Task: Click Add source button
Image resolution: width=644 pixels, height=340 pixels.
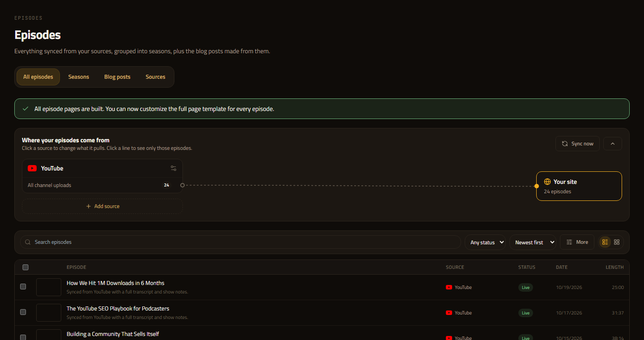Action: 102,206
